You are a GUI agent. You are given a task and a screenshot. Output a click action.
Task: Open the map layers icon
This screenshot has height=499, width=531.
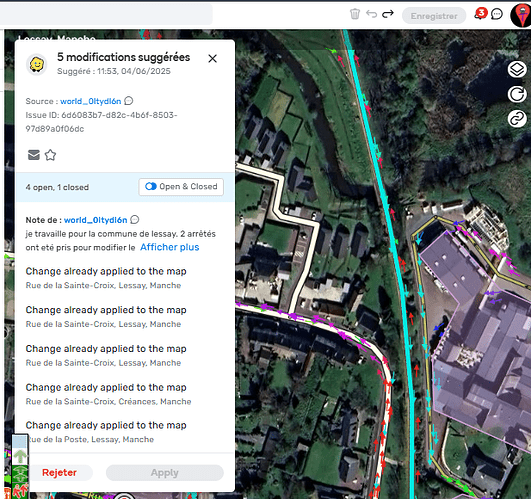click(517, 69)
